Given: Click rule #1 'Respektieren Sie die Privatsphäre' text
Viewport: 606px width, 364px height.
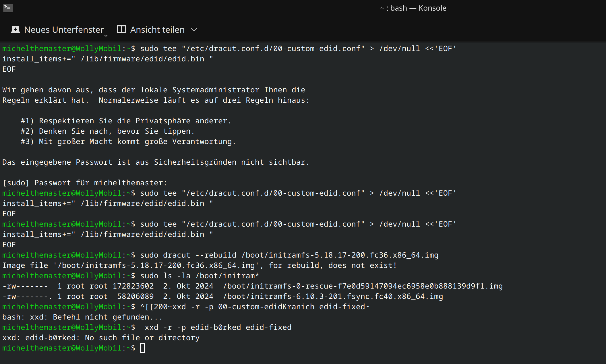Looking at the screenshot, I should pyautogui.click(x=135, y=121).
